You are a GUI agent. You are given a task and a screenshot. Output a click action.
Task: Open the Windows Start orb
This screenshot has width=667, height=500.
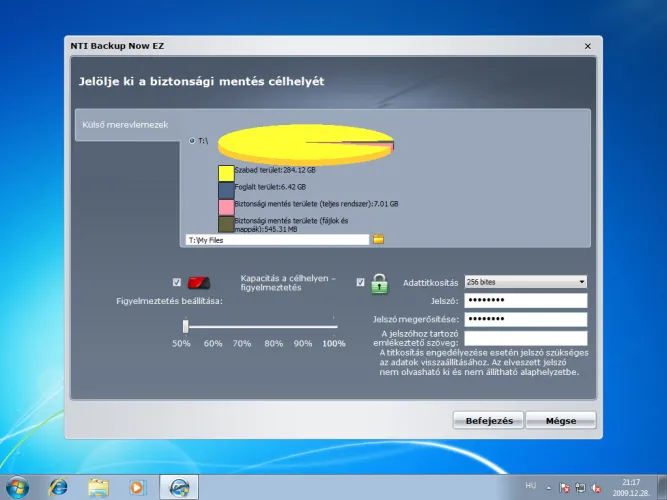coord(17,487)
